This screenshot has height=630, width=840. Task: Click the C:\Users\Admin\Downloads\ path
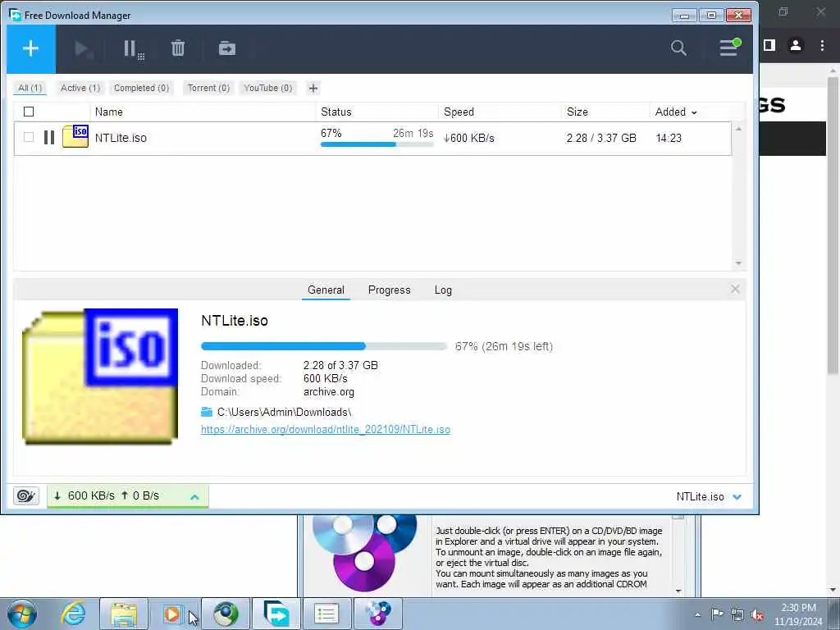point(284,412)
